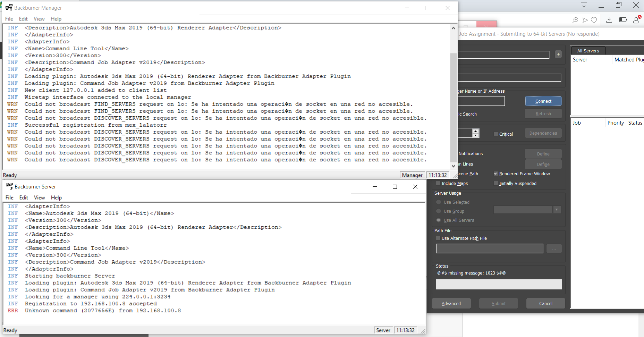Click the Backburner Server title bar icon
Screen dimensions: 644x337
click(x=9, y=186)
